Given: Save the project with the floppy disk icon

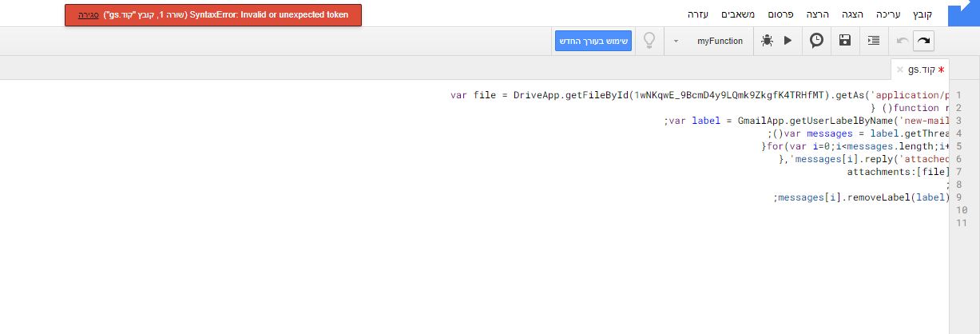Looking at the screenshot, I should [x=845, y=41].
